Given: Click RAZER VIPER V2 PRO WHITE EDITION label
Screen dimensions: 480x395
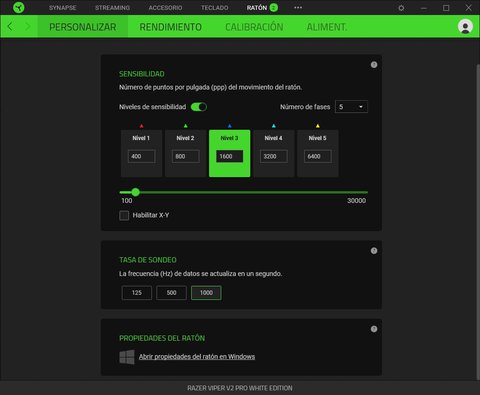Looking at the screenshot, I should (240, 388).
